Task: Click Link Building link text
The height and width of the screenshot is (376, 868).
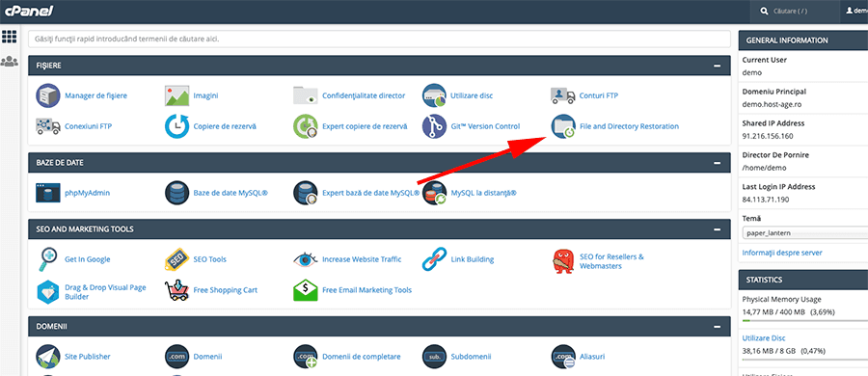Action: click(x=473, y=259)
